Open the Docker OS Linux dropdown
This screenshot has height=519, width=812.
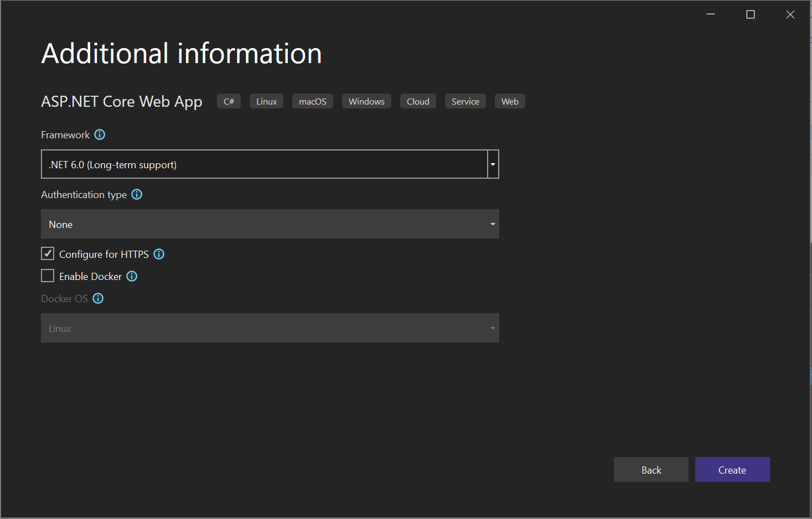[270, 328]
